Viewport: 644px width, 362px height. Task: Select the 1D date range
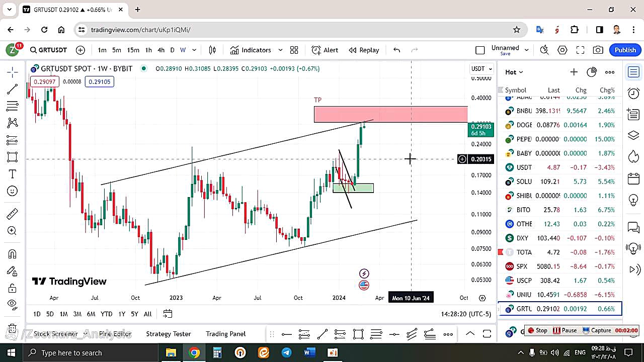point(37,314)
